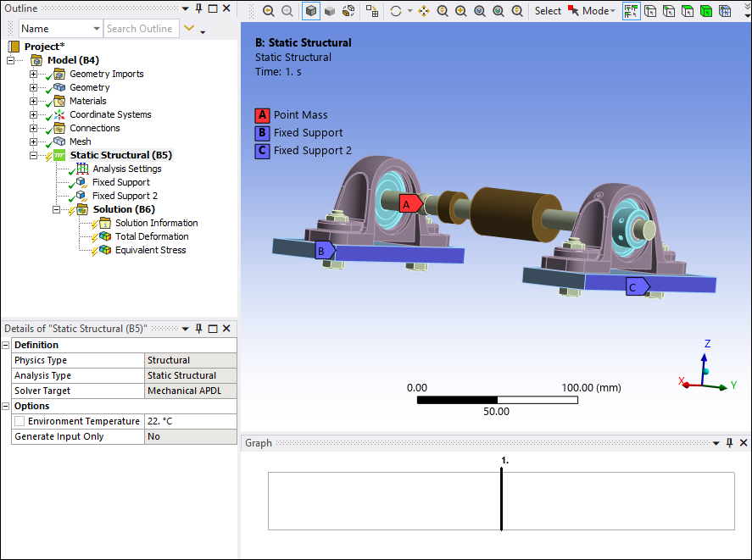
Task: Expand the Connections tree item
Action: [x=32, y=128]
